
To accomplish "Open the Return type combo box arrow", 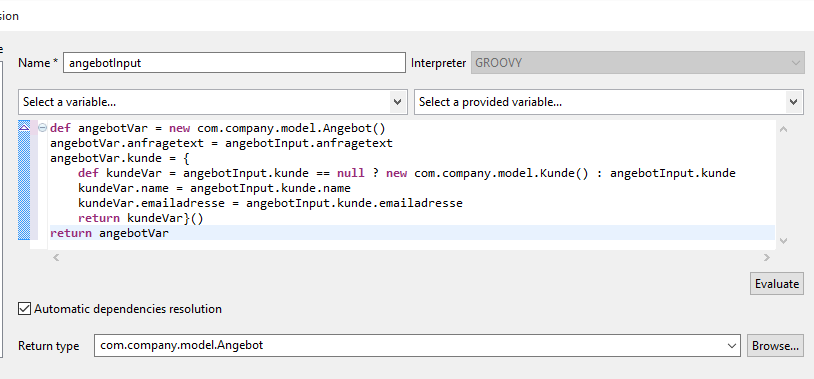I will [x=732, y=345].
